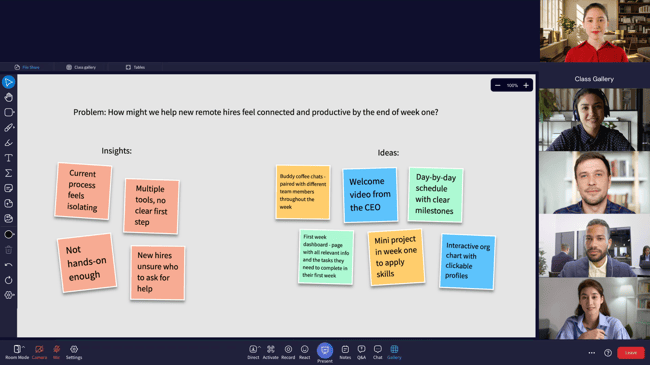Expand the Direct options caret
This screenshot has width=650, height=365.
coord(260,347)
